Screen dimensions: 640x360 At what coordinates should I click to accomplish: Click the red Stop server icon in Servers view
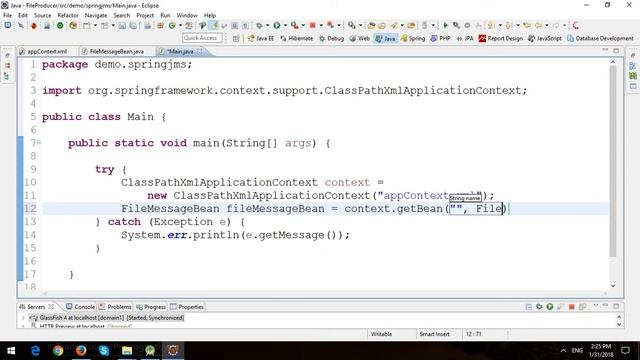[571, 307]
